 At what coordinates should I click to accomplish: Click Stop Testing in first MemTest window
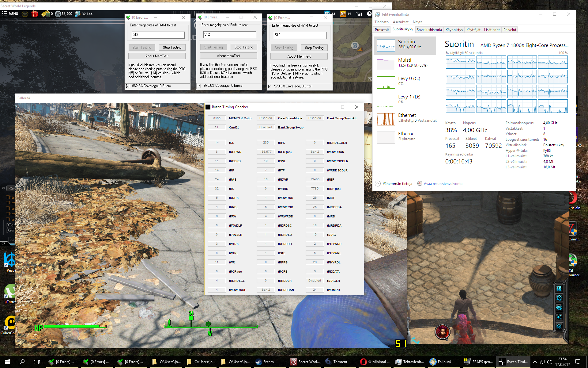point(172,48)
